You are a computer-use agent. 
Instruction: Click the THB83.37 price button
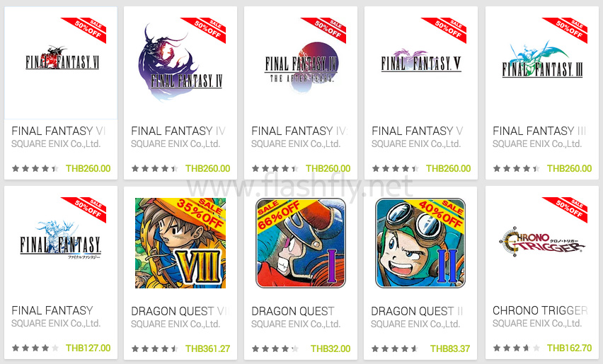(x=450, y=348)
